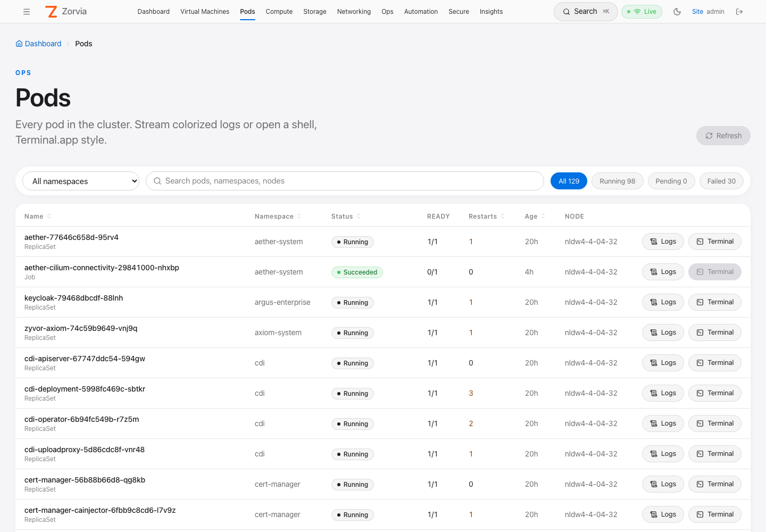766x532 pixels.
Task: Open the Ops navigation item
Action: [x=387, y=12]
